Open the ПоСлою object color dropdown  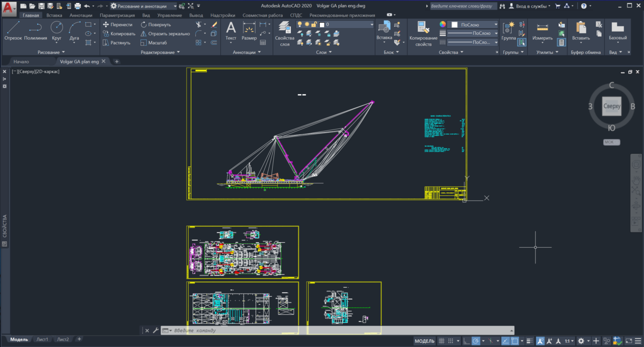473,24
